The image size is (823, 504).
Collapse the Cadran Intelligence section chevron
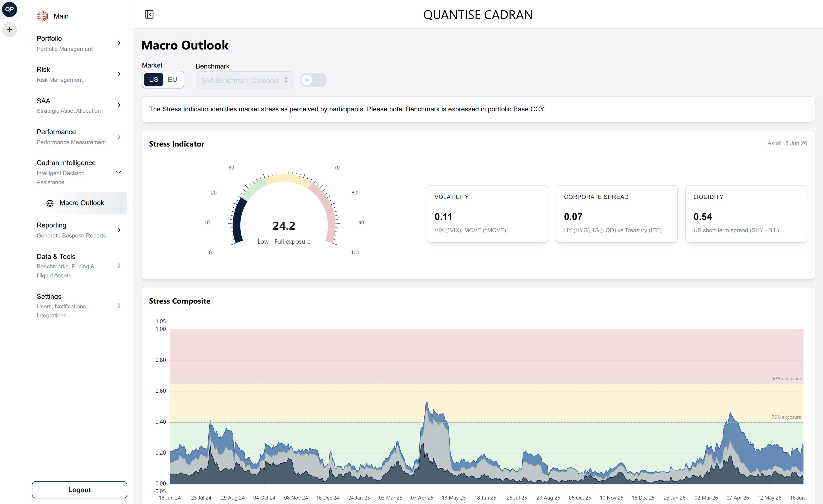tap(119, 172)
